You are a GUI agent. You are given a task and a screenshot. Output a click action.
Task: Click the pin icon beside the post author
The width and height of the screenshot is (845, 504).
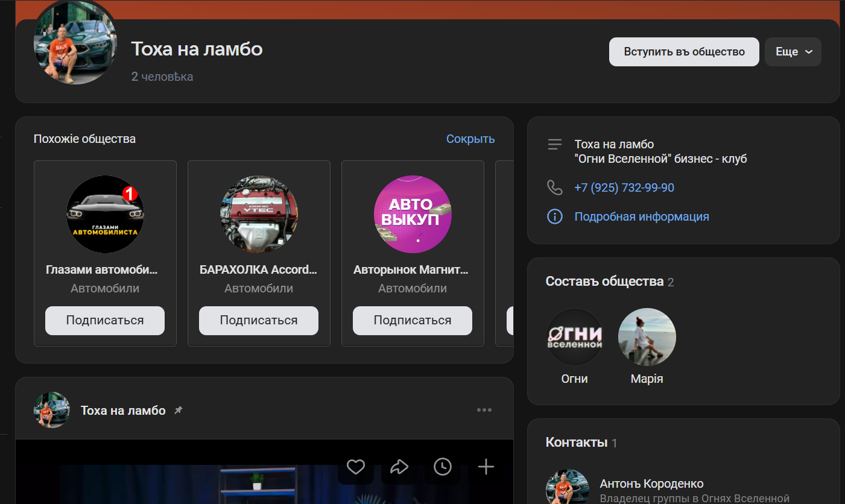(x=178, y=411)
